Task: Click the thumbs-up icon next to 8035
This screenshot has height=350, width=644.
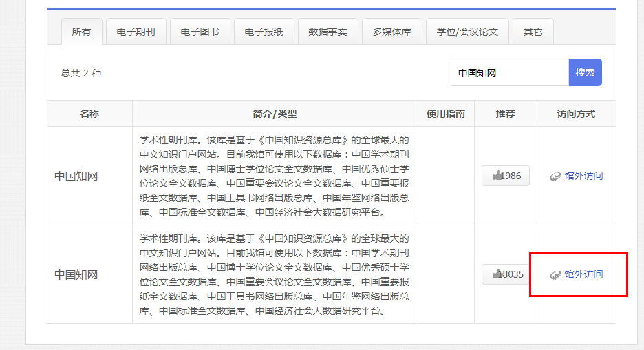Action: [497, 274]
